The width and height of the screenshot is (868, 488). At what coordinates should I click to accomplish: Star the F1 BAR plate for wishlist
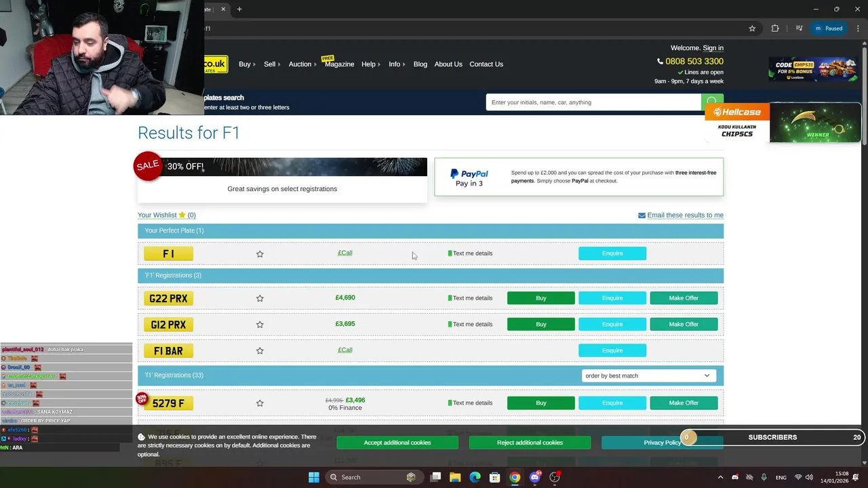(260, 350)
